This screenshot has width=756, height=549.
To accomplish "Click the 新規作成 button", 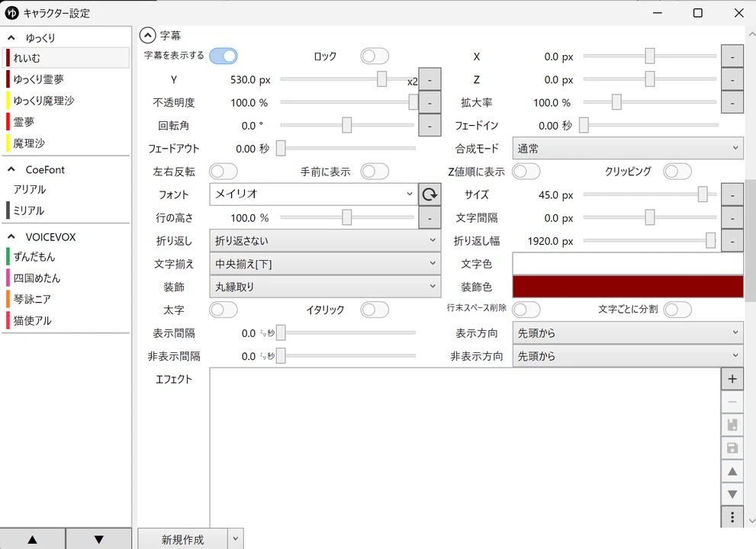I will 183,539.
